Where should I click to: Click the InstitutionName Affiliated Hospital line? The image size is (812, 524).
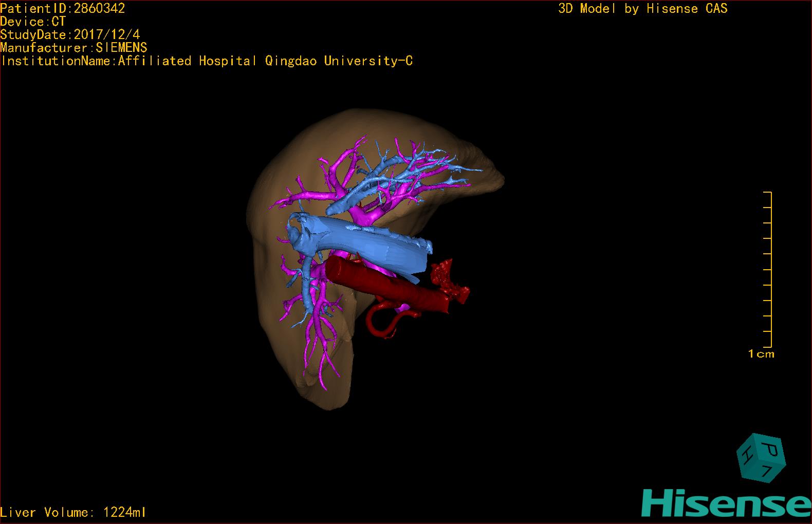tap(207, 61)
